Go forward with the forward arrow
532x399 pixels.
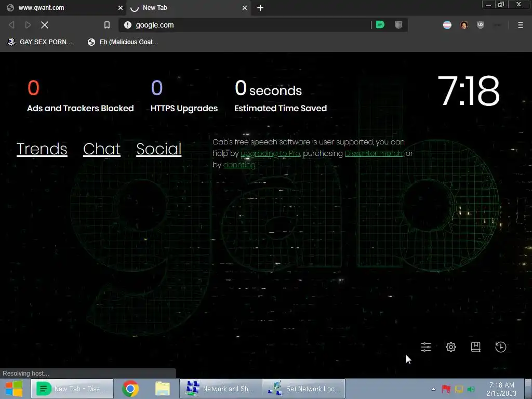point(28,25)
